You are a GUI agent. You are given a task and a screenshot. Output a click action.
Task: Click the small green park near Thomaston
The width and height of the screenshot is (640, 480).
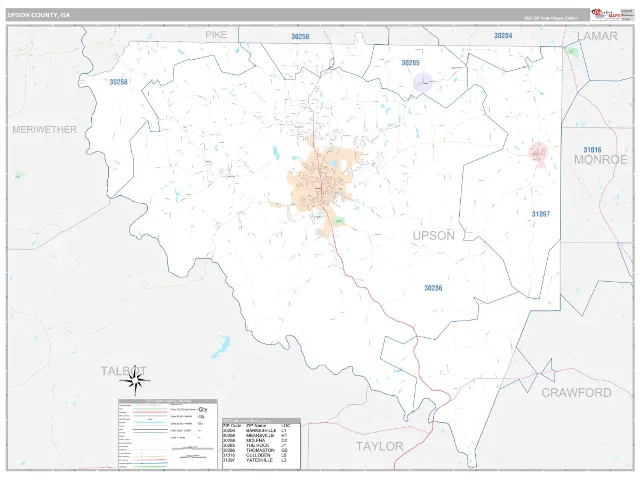pyautogui.click(x=338, y=221)
